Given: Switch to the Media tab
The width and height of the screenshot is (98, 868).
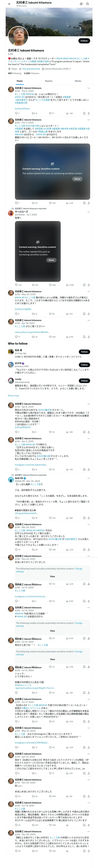Looking at the screenshot, I should (x=78, y=81).
